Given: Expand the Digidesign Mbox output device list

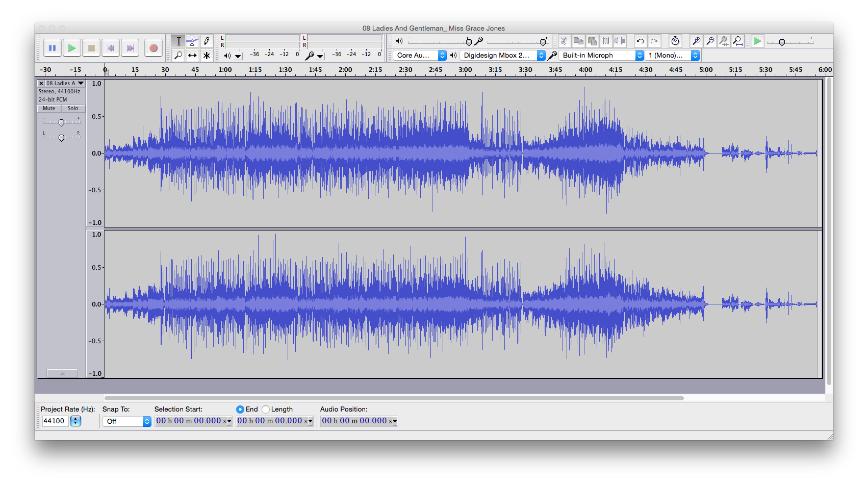Looking at the screenshot, I should 502,56.
